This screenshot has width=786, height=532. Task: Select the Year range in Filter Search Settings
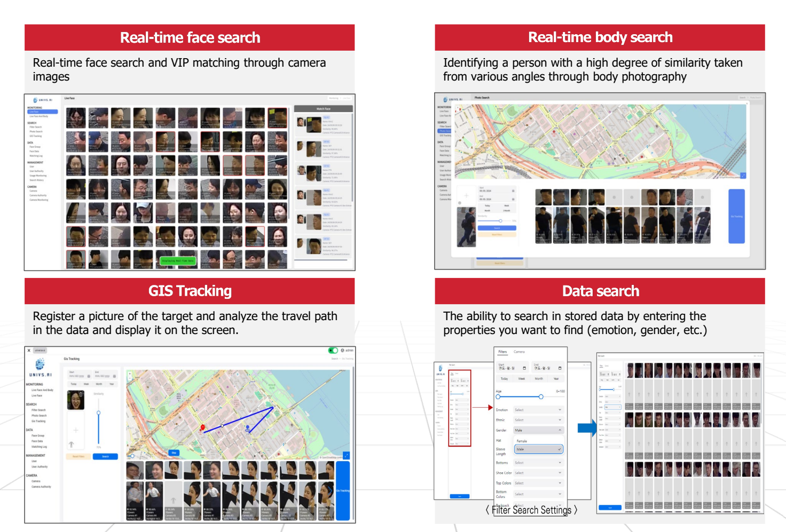[x=556, y=379]
